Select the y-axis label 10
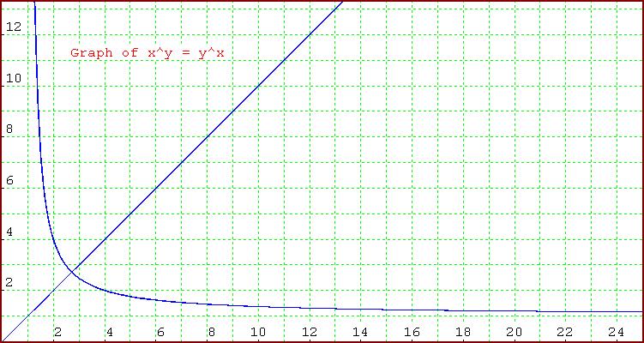The height and width of the screenshot is (343, 644). (15, 79)
